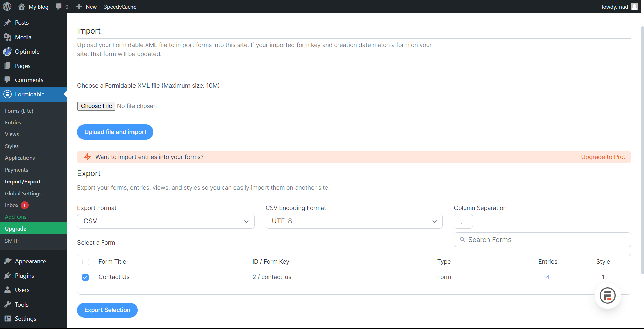Viewport: 644px width, 329px height.
Task: Open the Media library icon
Action: coord(7,37)
